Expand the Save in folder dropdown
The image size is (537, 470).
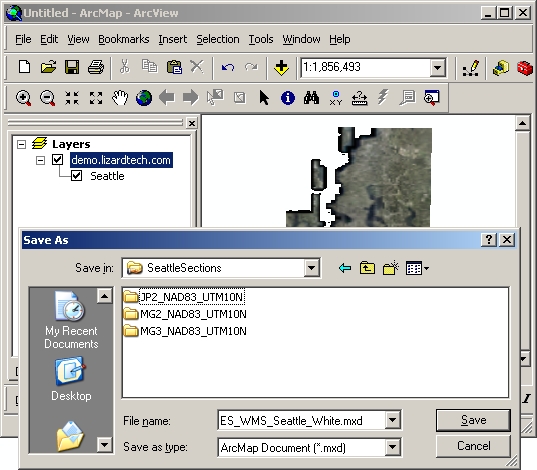[x=312, y=268]
